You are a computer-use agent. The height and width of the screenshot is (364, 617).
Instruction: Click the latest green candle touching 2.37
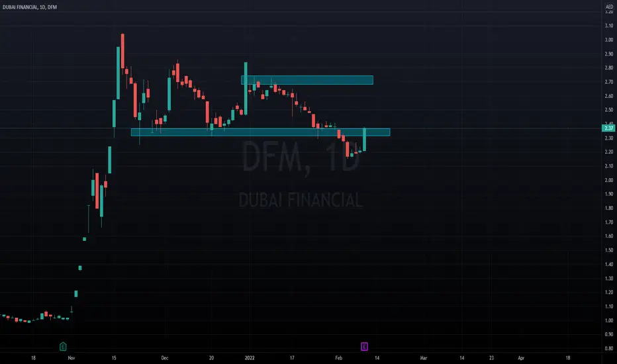(364, 139)
